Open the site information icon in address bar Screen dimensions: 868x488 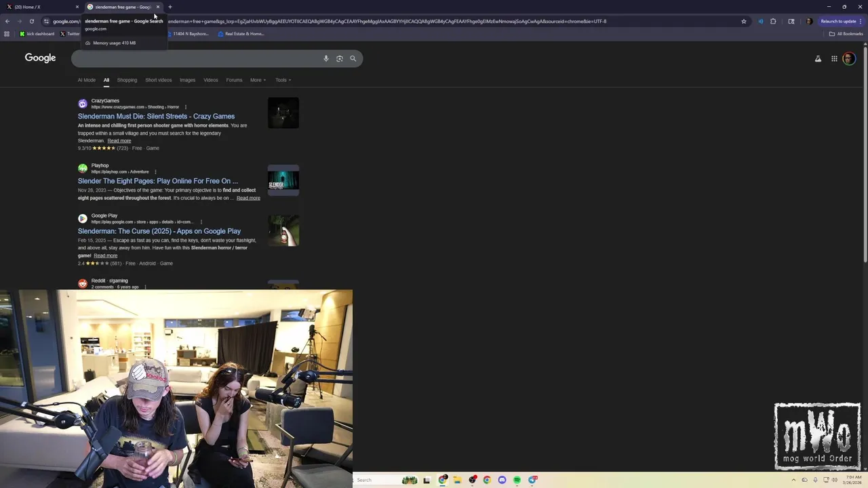(x=46, y=21)
